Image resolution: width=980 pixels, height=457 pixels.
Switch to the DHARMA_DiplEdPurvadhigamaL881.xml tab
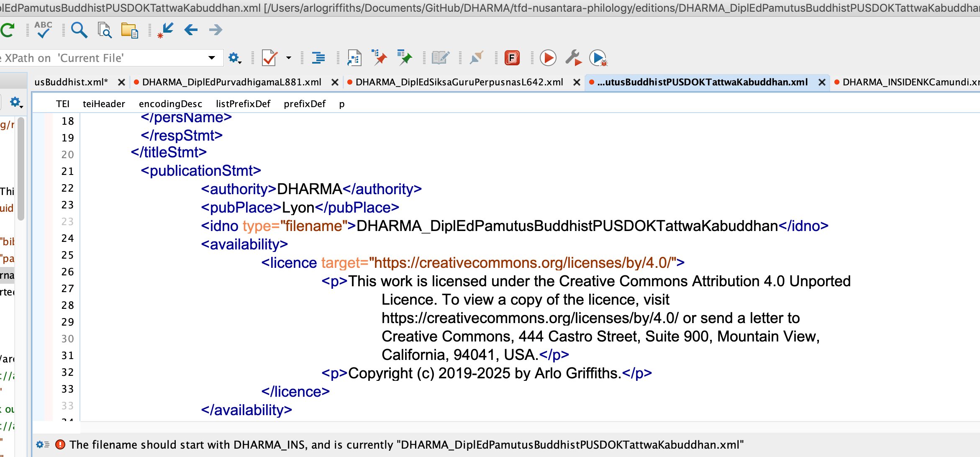232,82
